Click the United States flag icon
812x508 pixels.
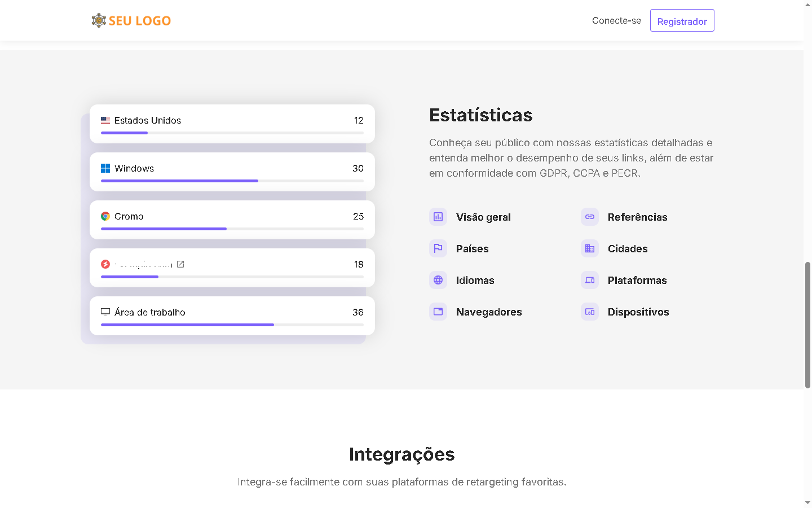point(105,120)
